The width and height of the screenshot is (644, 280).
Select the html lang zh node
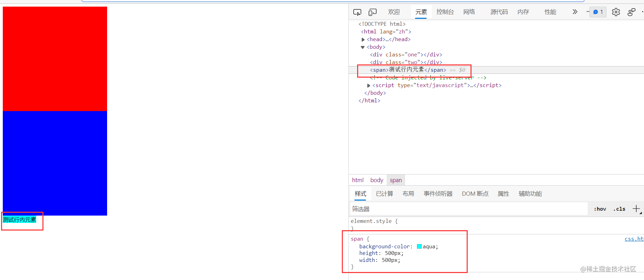pyautogui.click(x=386, y=32)
